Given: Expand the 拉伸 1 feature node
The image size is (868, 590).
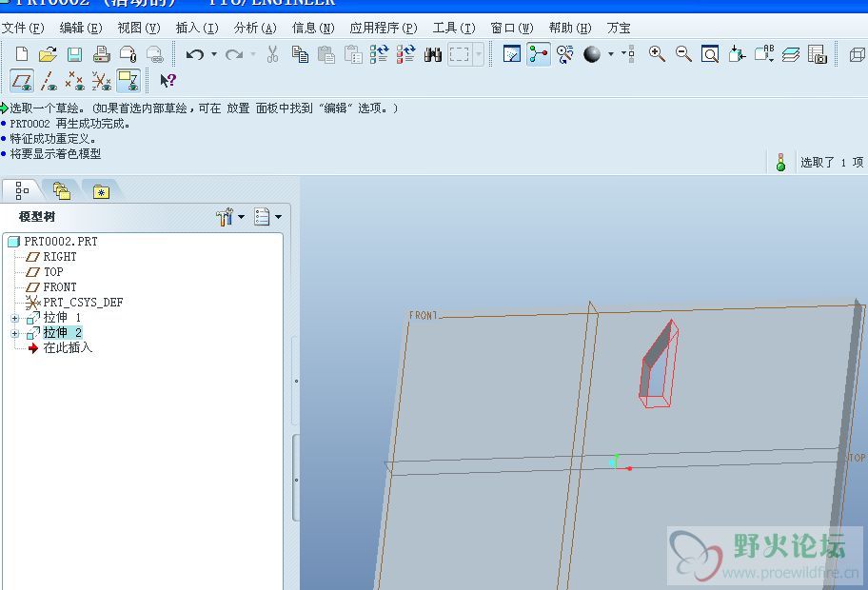Looking at the screenshot, I should pyautogui.click(x=15, y=318).
